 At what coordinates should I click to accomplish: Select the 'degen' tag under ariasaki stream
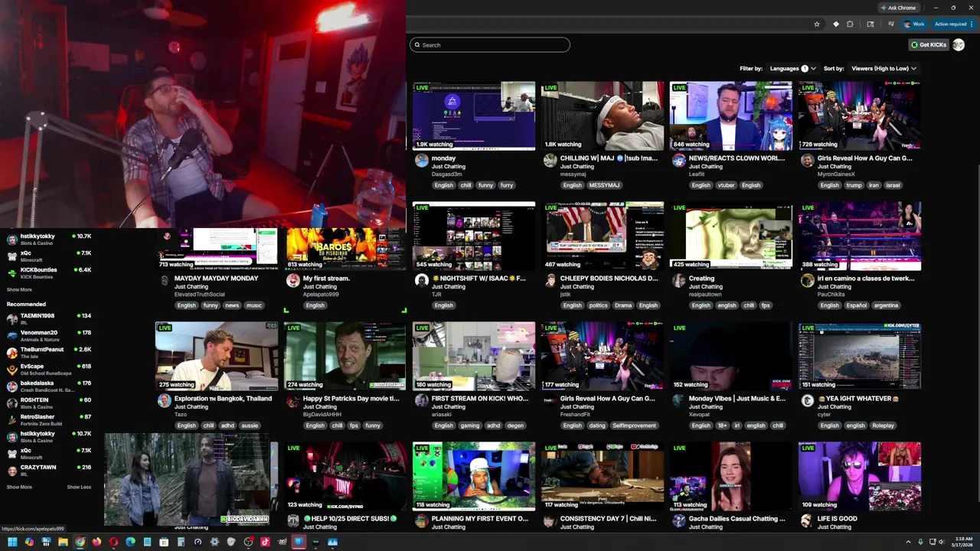(x=515, y=425)
